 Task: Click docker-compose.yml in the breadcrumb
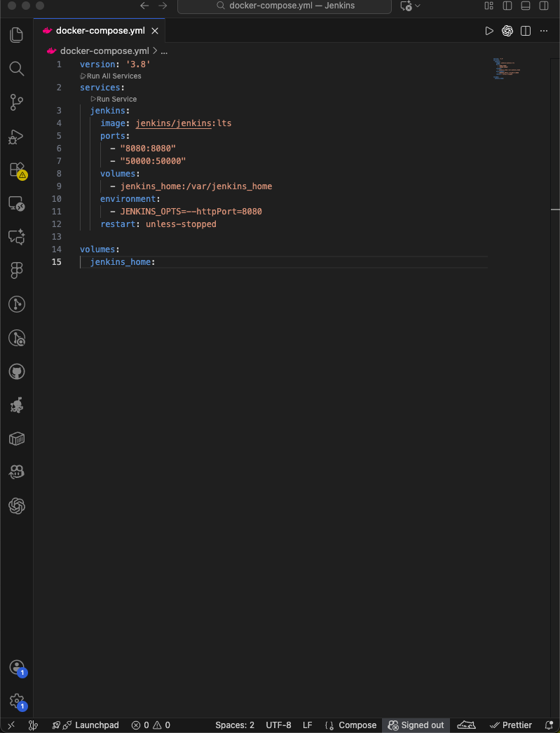[104, 51]
